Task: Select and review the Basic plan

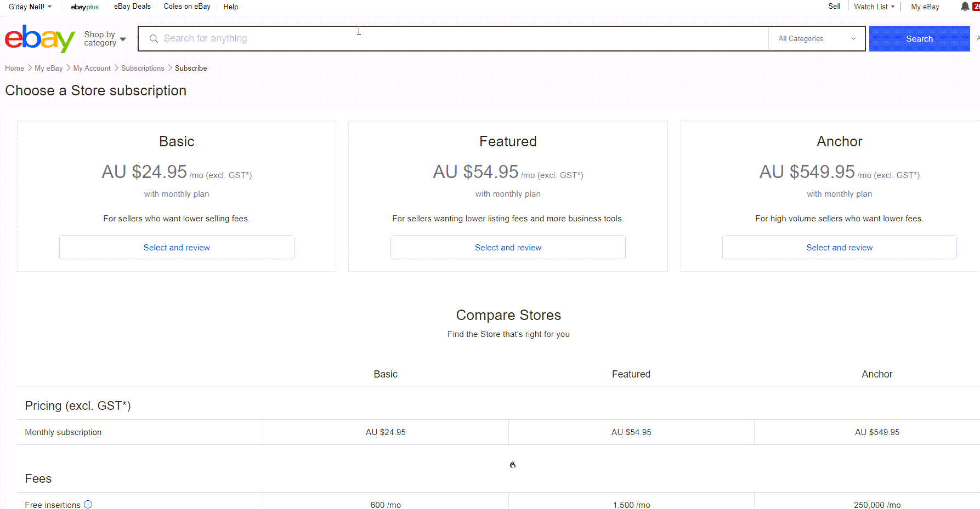Action: 177,247
